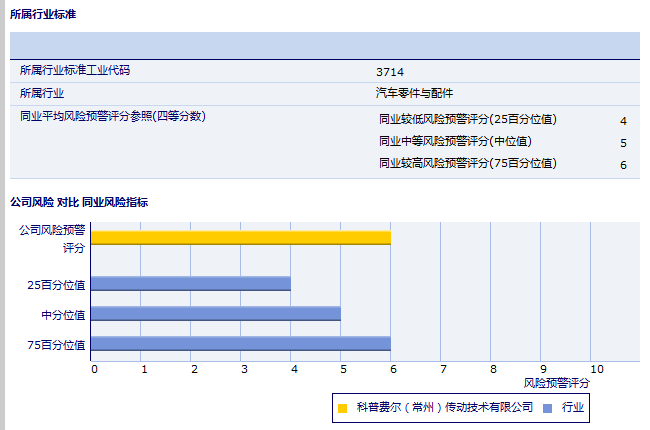650x430 pixels.
Task: Click the industry code value 3714
Action: pos(390,72)
